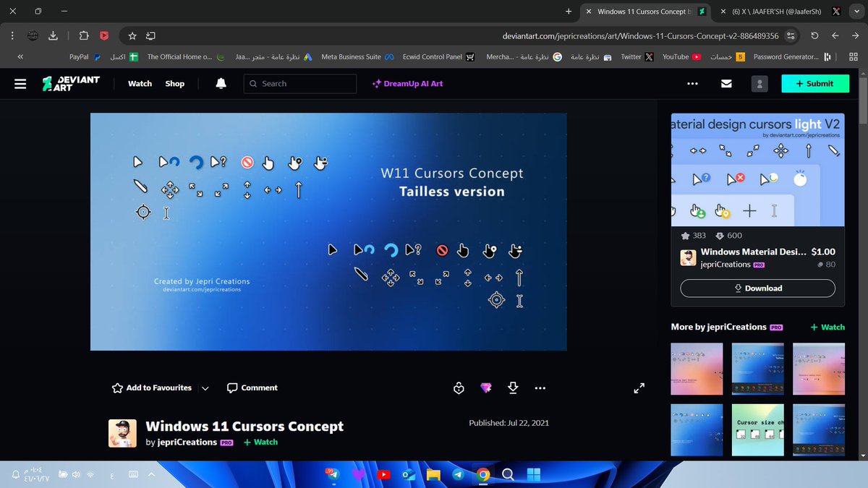Open jepriCreations link under the title
This screenshot has height=488, width=868.
(x=187, y=442)
